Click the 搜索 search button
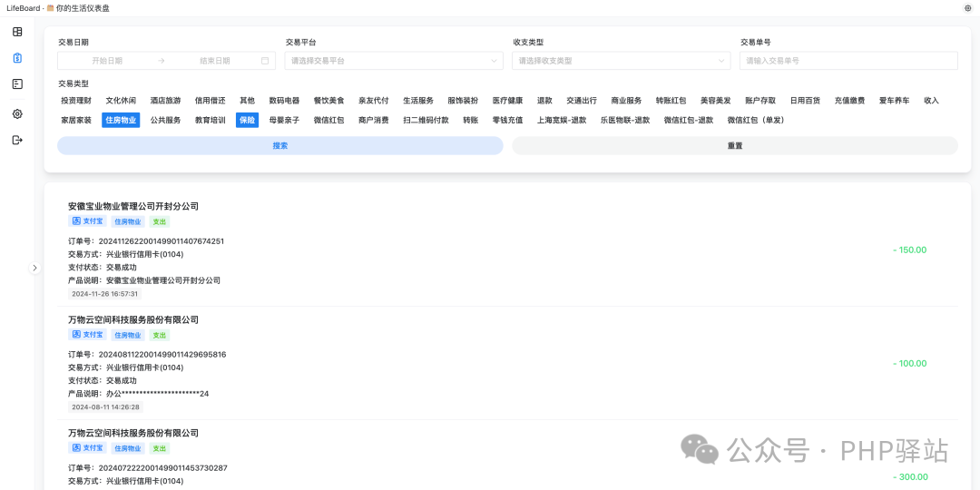The image size is (980, 490). (280, 145)
